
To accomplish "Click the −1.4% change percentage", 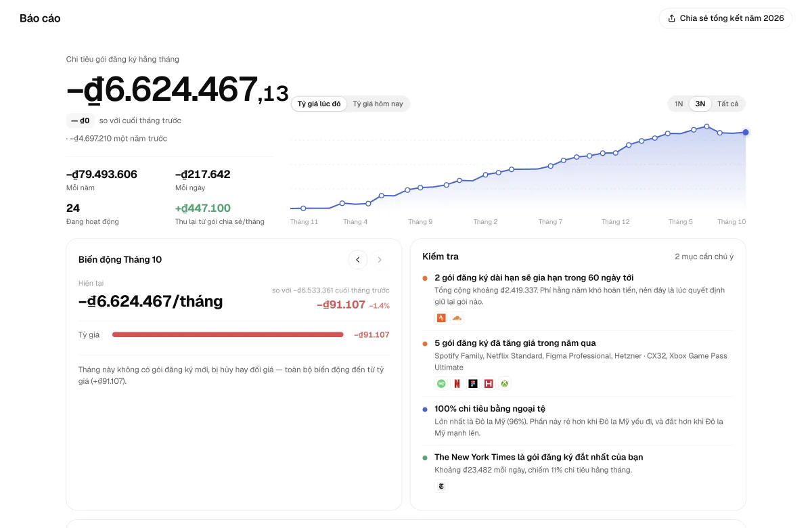I will [x=380, y=306].
